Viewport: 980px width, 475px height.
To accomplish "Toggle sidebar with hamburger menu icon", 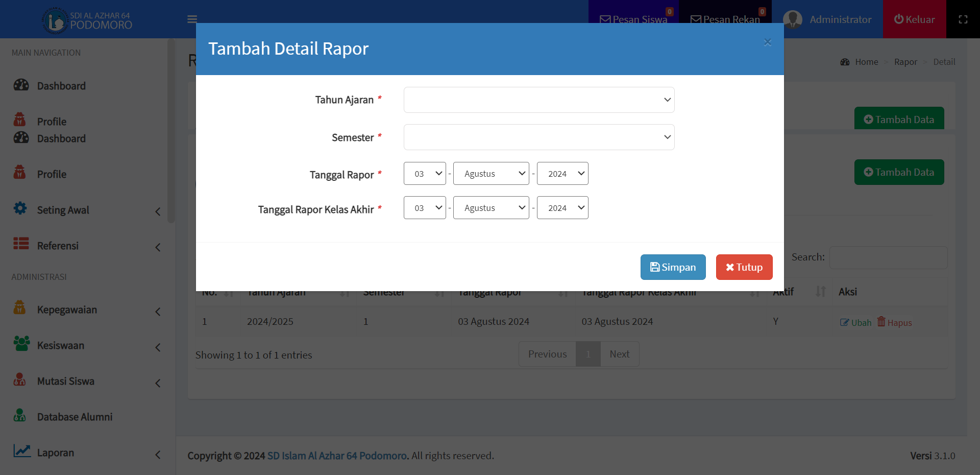I will coord(192,19).
